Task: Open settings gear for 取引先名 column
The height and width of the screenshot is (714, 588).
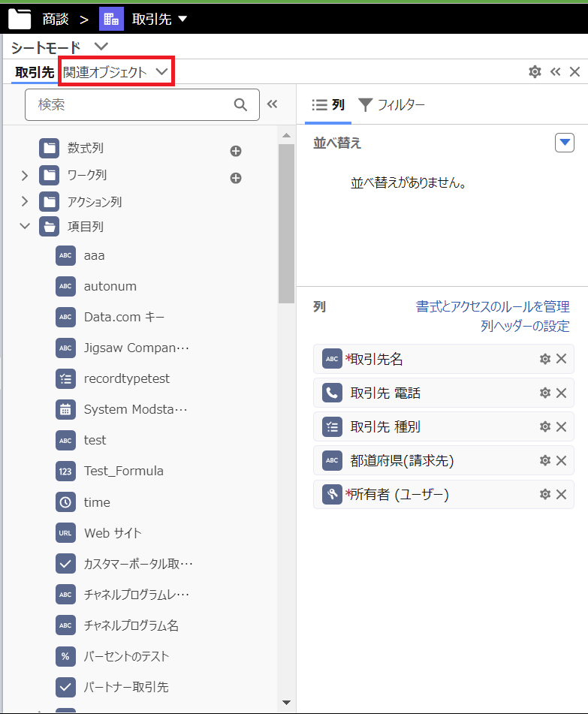Action: [x=545, y=359]
